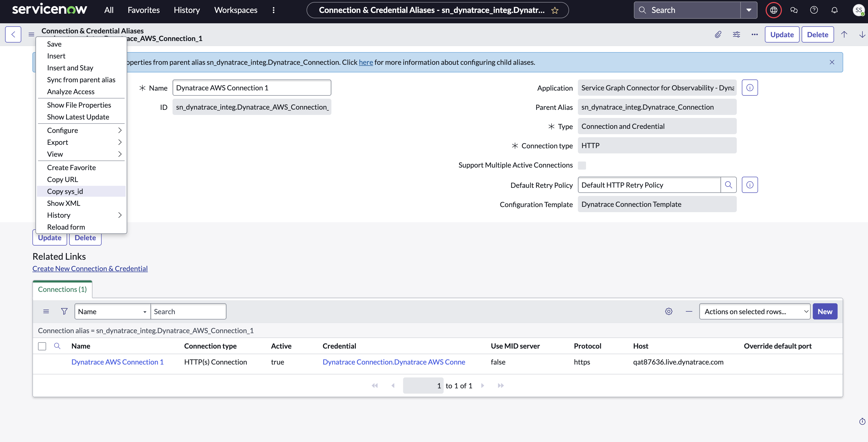Open the Dynatrace Connection credential link

[394, 362]
